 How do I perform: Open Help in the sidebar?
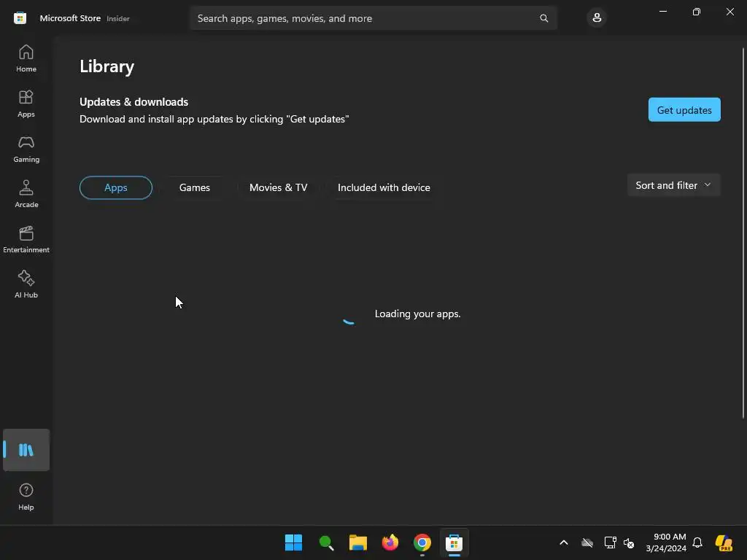click(x=26, y=497)
